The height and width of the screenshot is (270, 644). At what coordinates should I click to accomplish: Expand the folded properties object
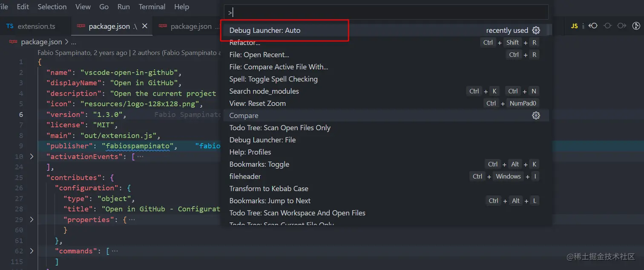coord(32,220)
